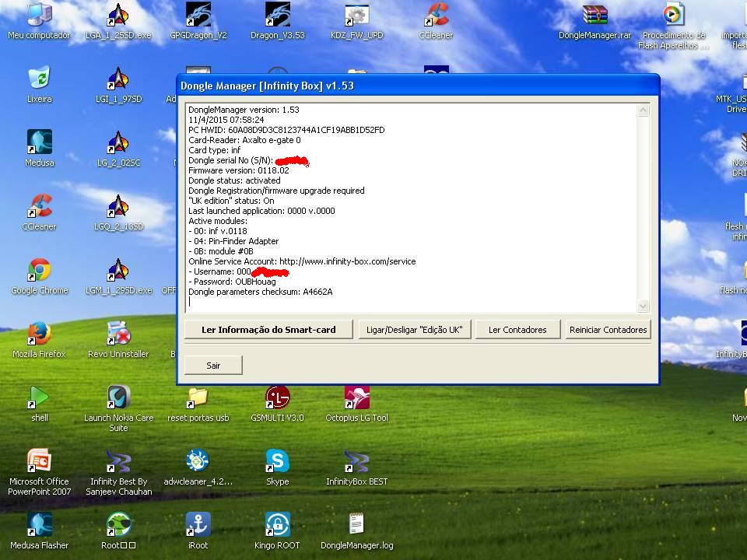Click scroll down arrow in log textbox
The height and width of the screenshot is (560, 747).
tap(644, 306)
